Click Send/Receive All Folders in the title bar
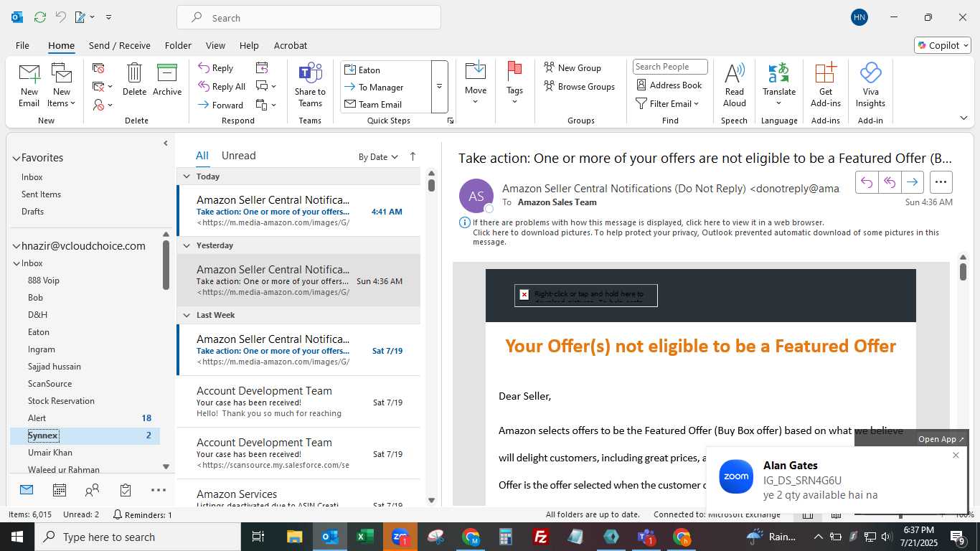This screenshot has height=551, width=980. pos(40,17)
